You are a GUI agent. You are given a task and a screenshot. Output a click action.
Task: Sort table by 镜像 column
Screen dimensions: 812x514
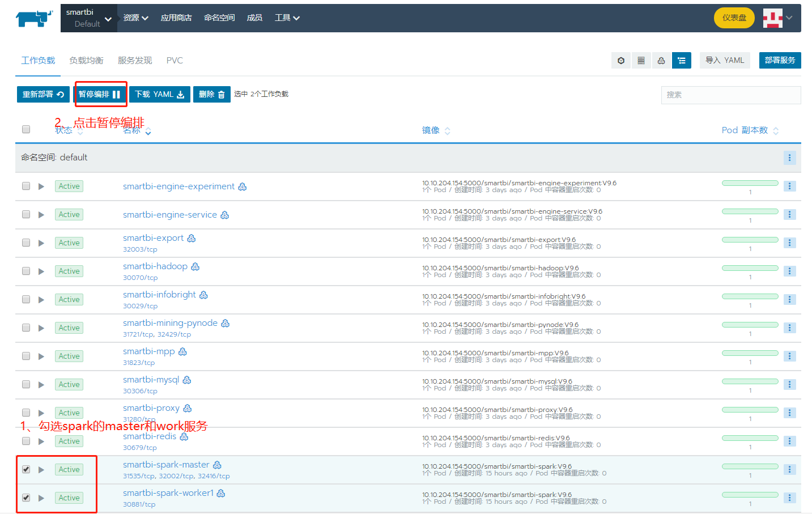[436, 130]
